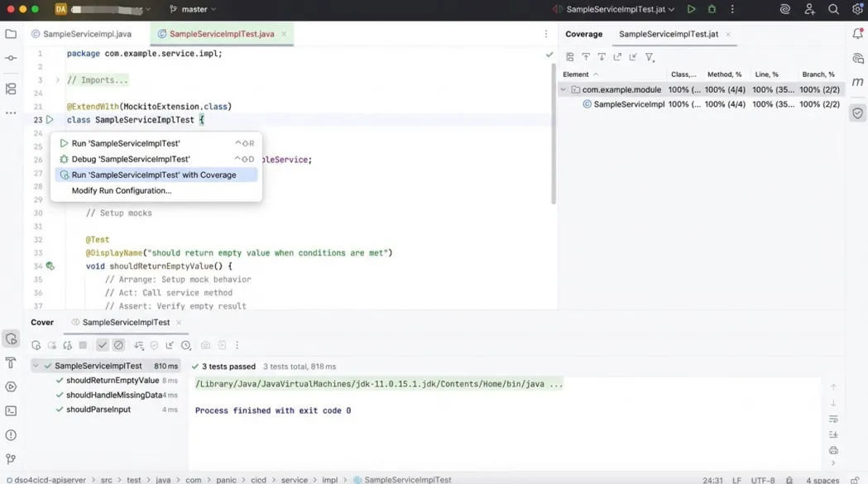Screen dimensions: 868x484
Task: Rerun tests using the rerun icon
Action: tap(36, 345)
